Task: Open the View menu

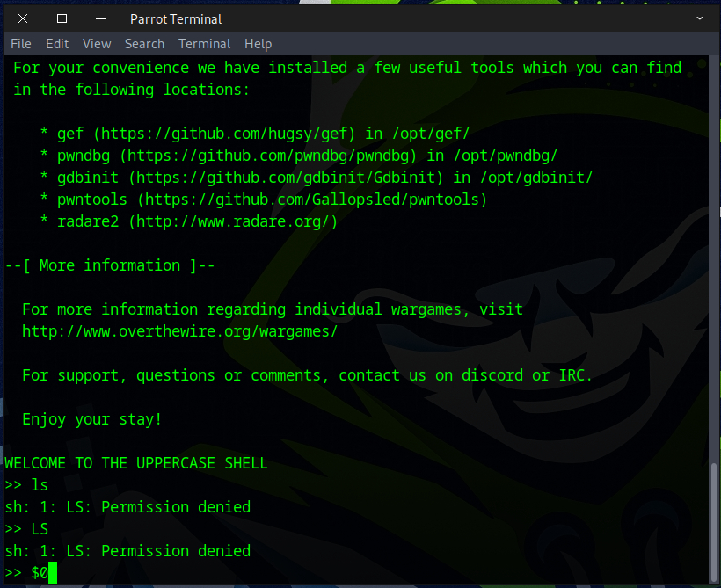Action: pos(97,44)
